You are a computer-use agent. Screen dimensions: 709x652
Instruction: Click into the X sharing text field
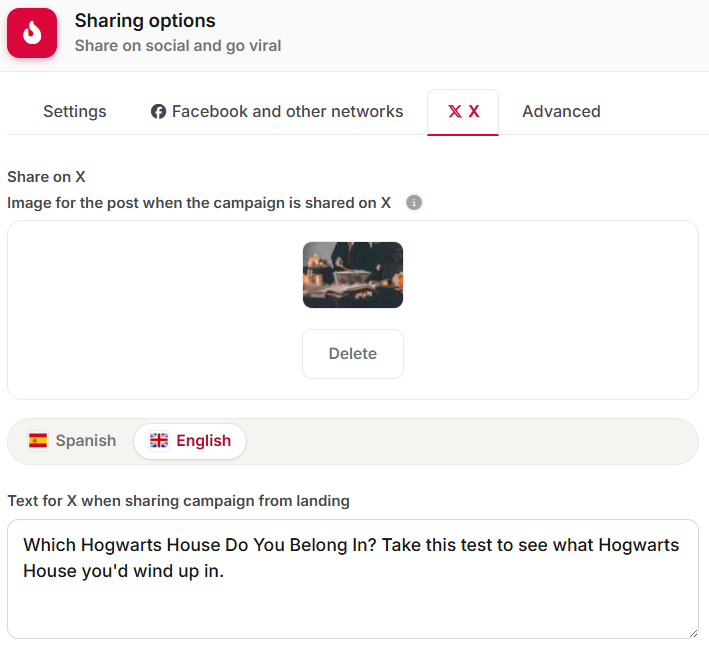click(x=353, y=579)
